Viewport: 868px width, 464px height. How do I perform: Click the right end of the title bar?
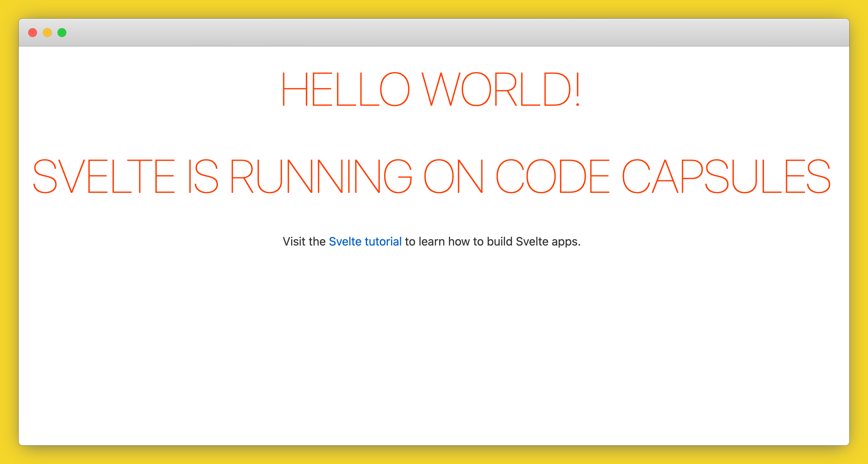point(839,32)
